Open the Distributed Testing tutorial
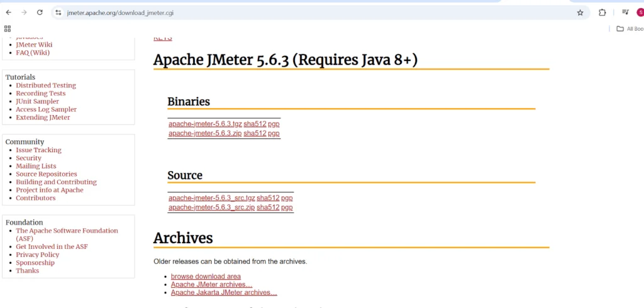Screen dimensions: 644x308 coord(46,85)
